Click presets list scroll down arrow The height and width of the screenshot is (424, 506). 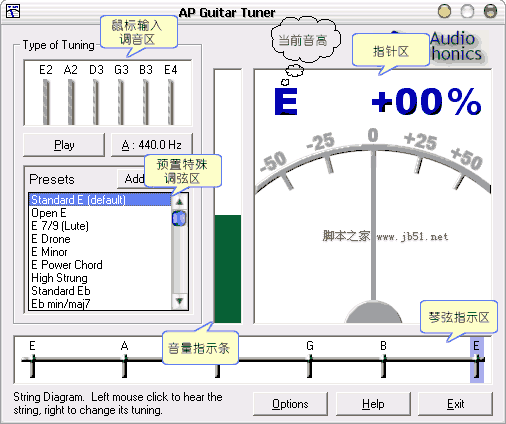(179, 301)
